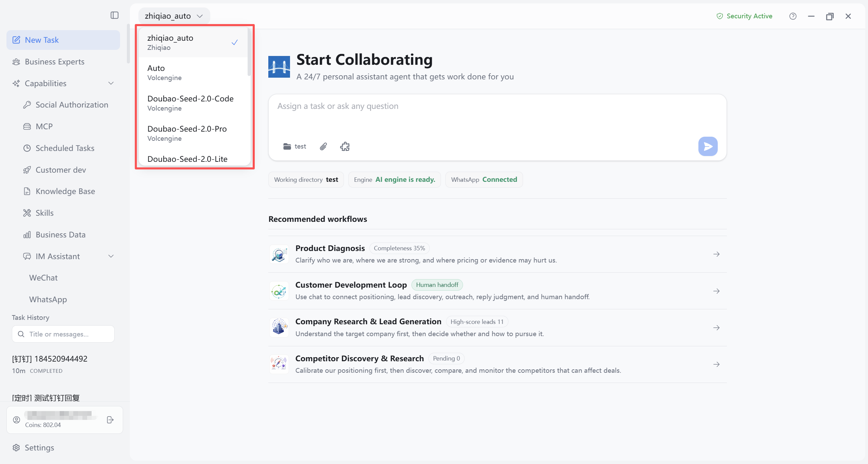The image size is (868, 464).
Task: Collapse the Capabilities section chevron
Action: coord(111,83)
